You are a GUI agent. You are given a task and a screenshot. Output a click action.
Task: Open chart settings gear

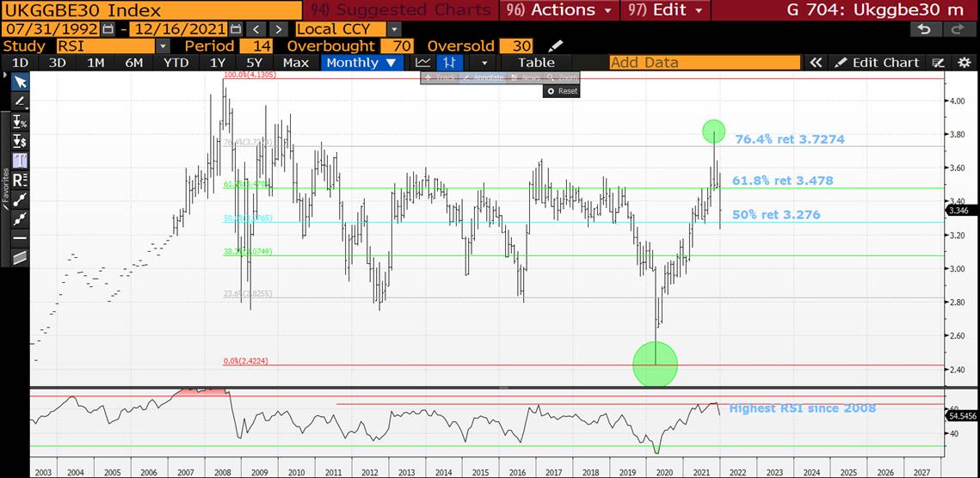coord(965,63)
